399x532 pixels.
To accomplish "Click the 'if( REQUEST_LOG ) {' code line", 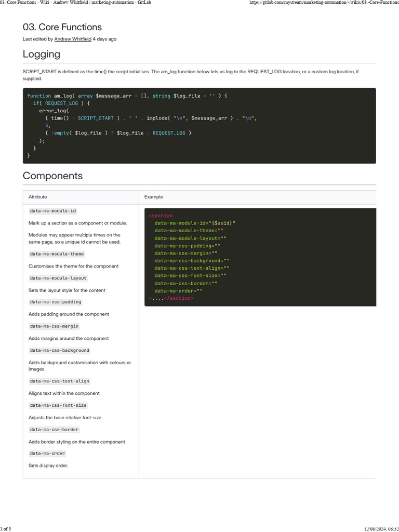I will point(61,103).
